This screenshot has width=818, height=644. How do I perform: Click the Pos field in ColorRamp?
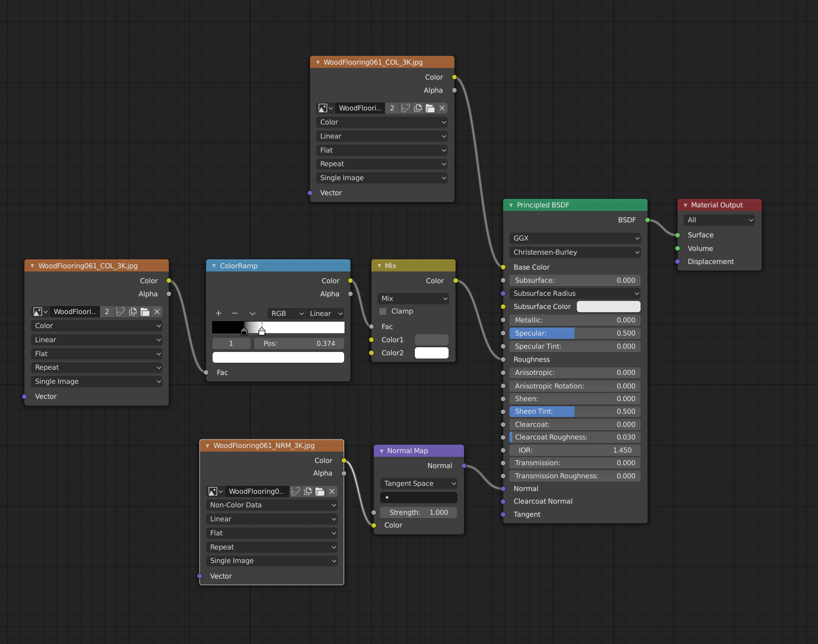point(299,344)
